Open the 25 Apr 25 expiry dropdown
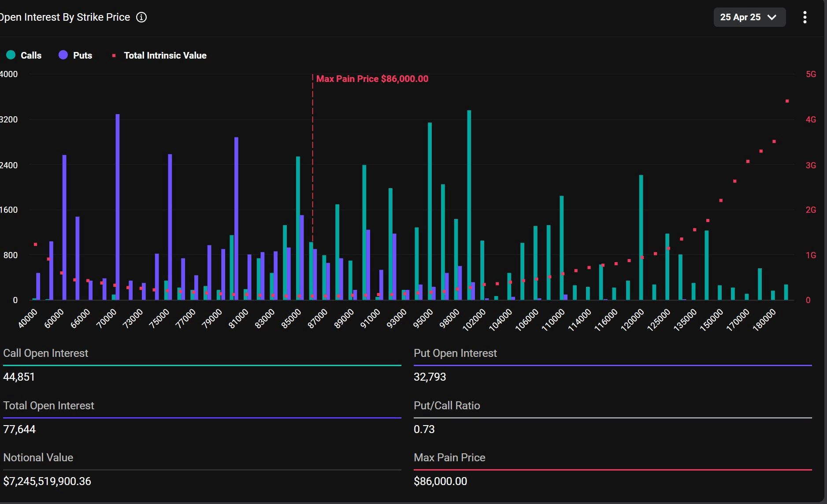Screen dimensions: 827x504 point(749,17)
